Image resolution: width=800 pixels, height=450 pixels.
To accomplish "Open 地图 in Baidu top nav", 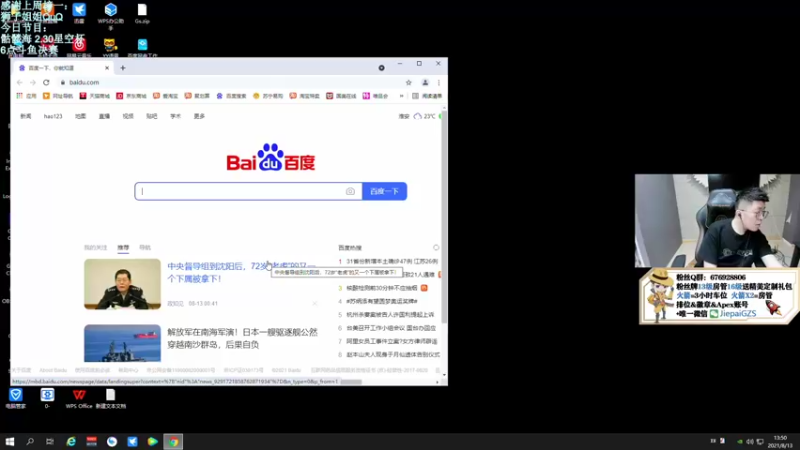I will pyautogui.click(x=81, y=116).
